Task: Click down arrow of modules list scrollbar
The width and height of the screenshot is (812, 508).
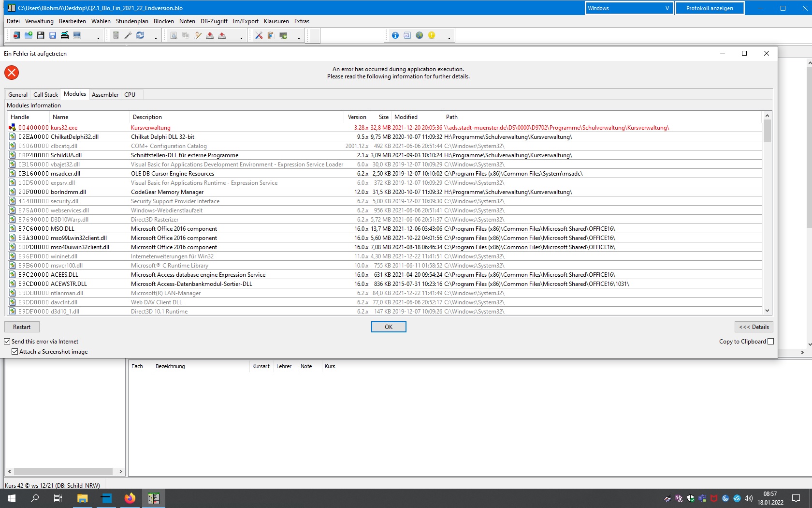Action: (767, 311)
